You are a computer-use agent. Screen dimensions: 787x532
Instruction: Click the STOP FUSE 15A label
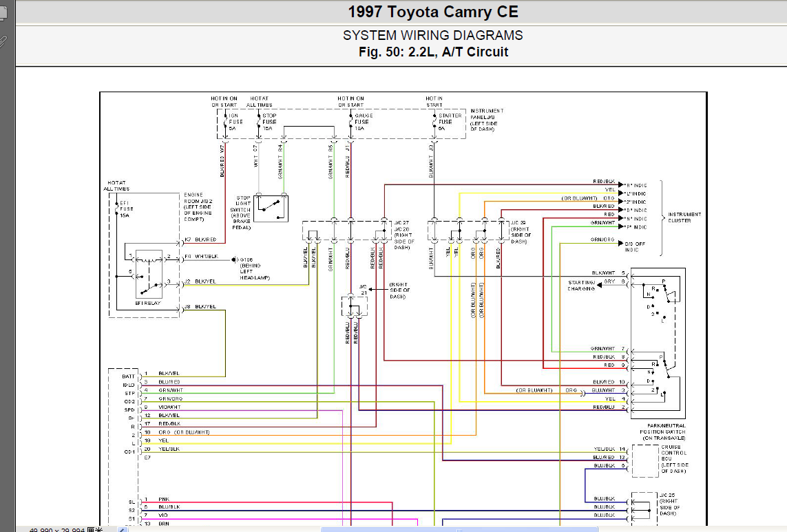[x=269, y=122]
